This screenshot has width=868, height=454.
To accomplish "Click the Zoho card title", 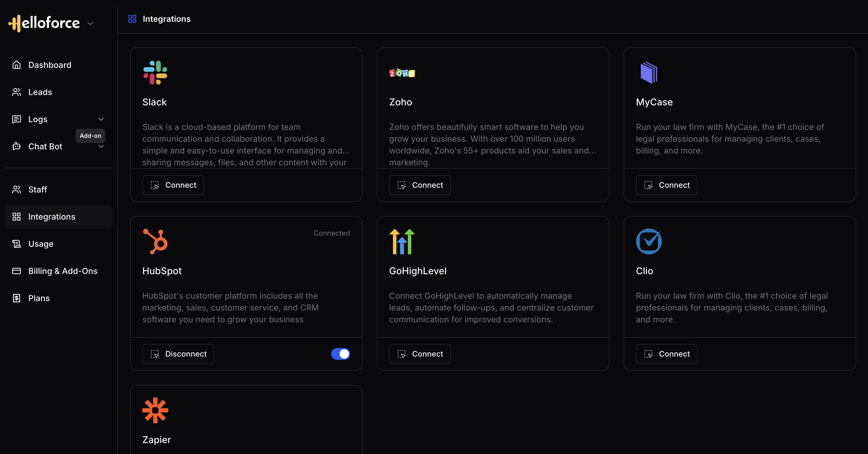I will tap(400, 102).
